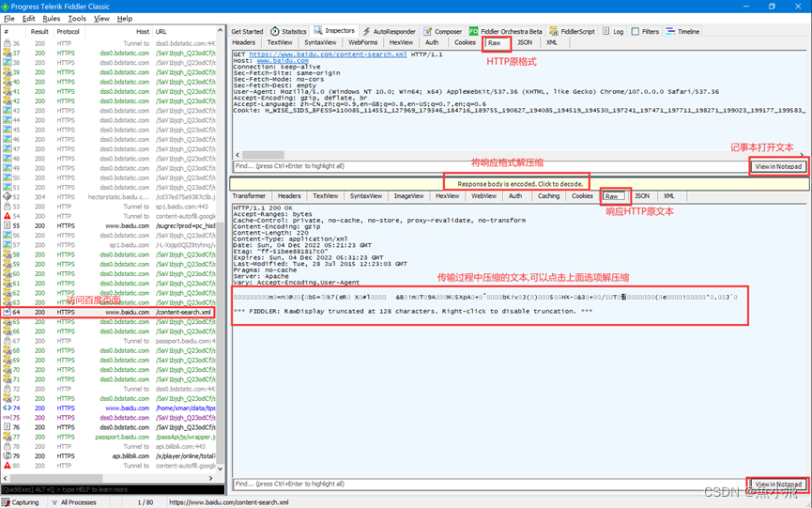
Task: Click the session list scroll up arrow
Action: tap(220, 31)
